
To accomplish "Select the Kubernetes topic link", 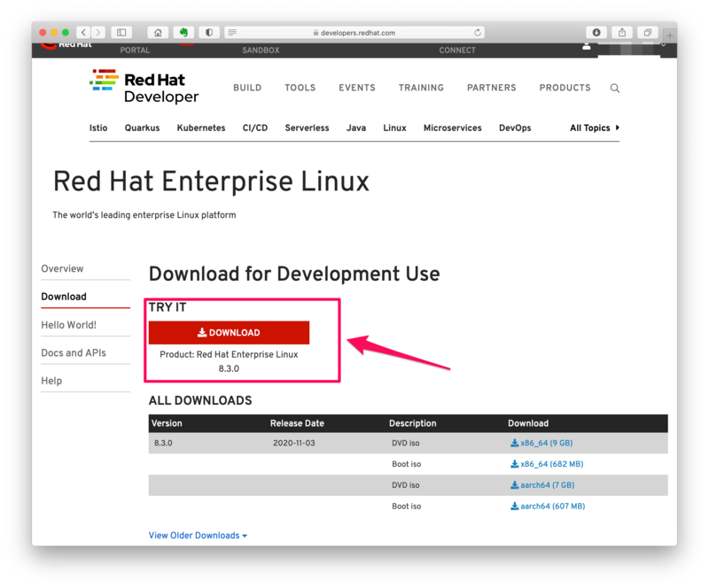I will (x=201, y=128).
